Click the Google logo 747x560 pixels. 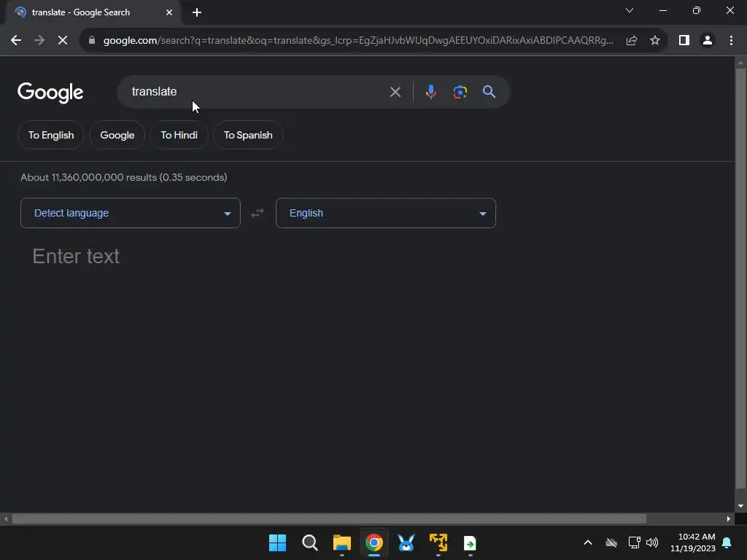(x=50, y=93)
